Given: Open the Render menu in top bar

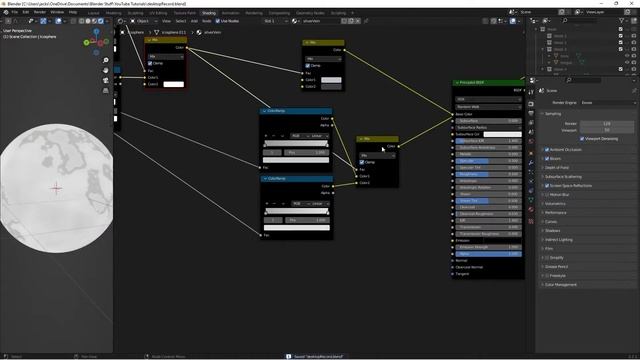Looking at the screenshot, I should point(40,12).
